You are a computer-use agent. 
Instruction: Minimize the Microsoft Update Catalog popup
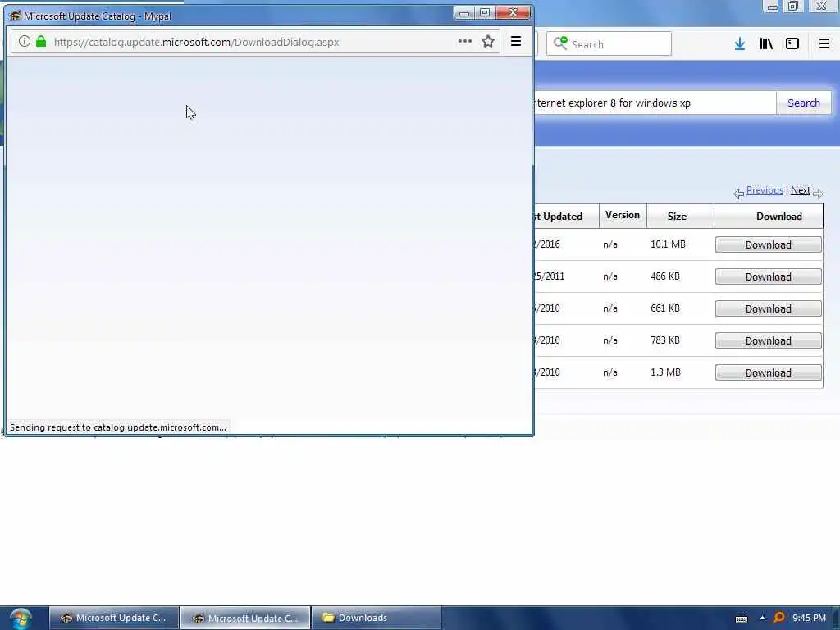[464, 13]
